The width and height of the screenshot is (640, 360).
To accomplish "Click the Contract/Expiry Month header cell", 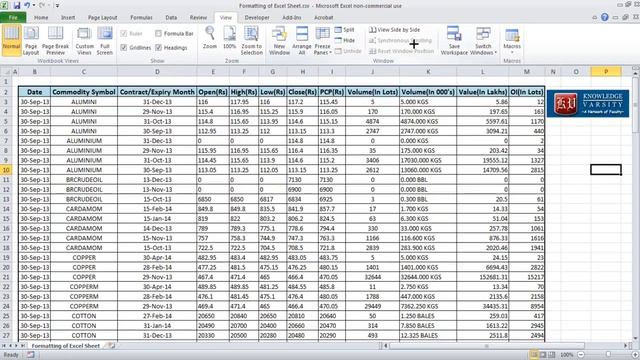I will coord(157,92).
